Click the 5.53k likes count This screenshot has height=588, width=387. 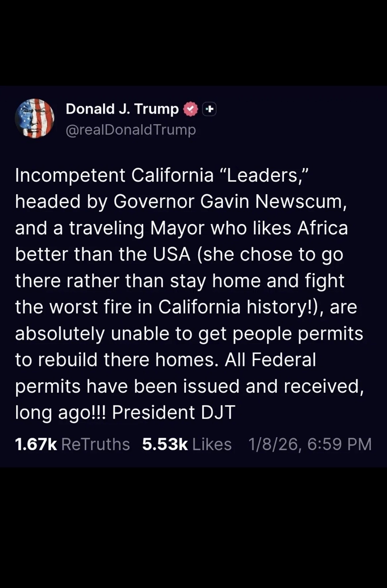click(165, 444)
